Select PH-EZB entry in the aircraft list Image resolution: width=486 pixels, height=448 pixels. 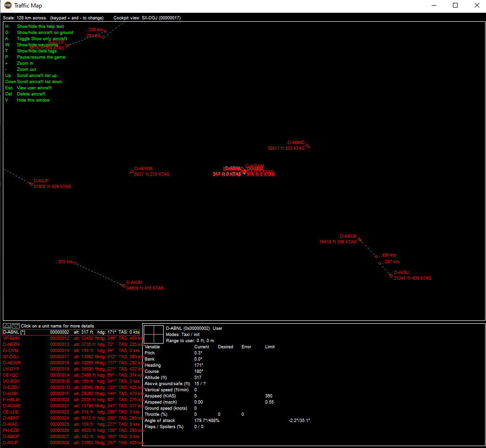click(11, 431)
